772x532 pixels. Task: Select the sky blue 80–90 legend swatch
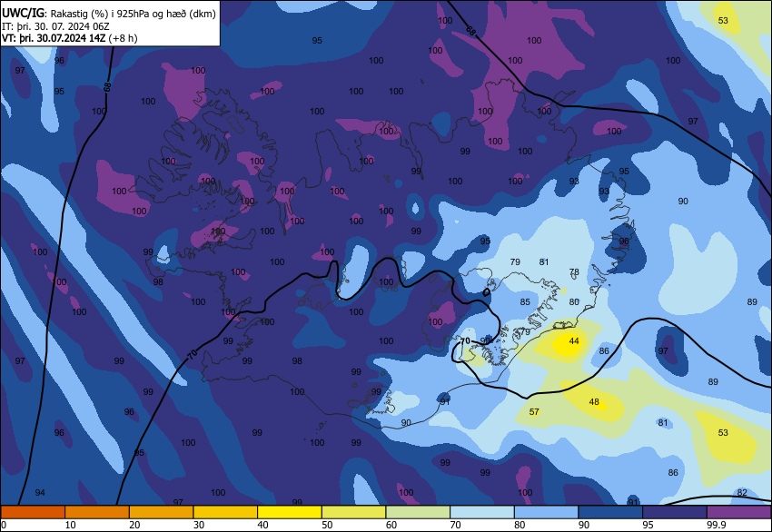547,512
